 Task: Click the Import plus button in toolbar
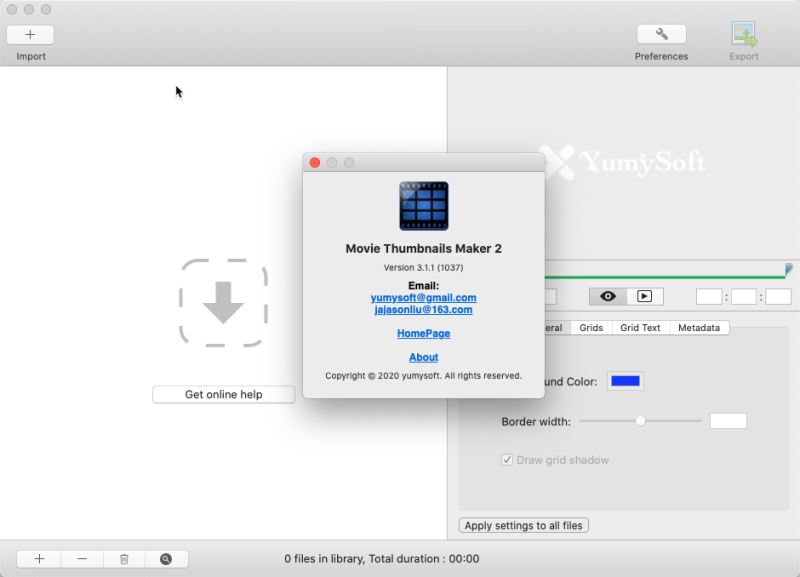30,34
